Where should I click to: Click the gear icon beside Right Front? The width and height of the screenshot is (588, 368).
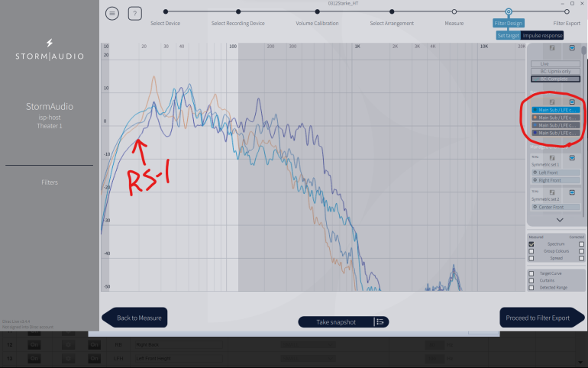click(535, 180)
